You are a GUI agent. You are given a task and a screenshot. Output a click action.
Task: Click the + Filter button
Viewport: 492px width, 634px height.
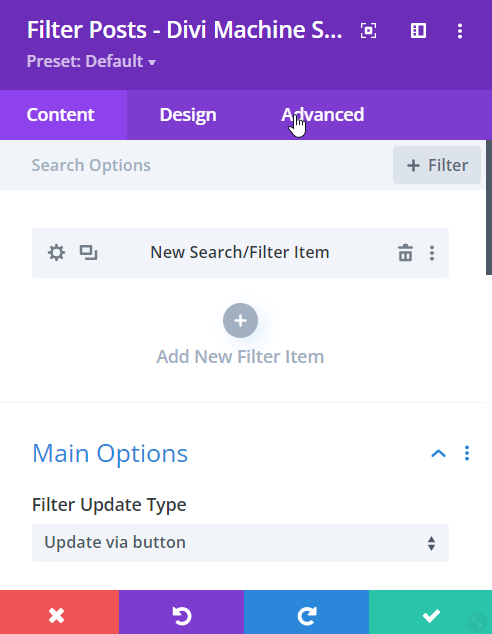click(x=437, y=165)
